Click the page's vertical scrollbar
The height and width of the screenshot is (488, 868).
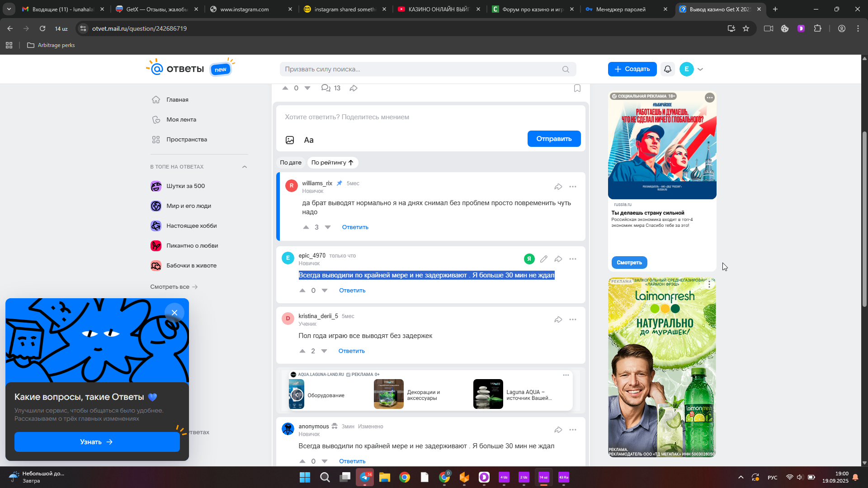click(864, 219)
